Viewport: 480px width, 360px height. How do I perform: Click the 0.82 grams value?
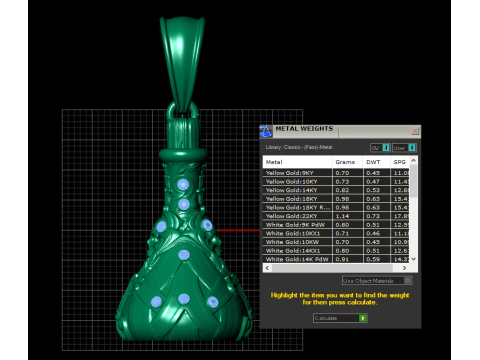[x=342, y=190]
